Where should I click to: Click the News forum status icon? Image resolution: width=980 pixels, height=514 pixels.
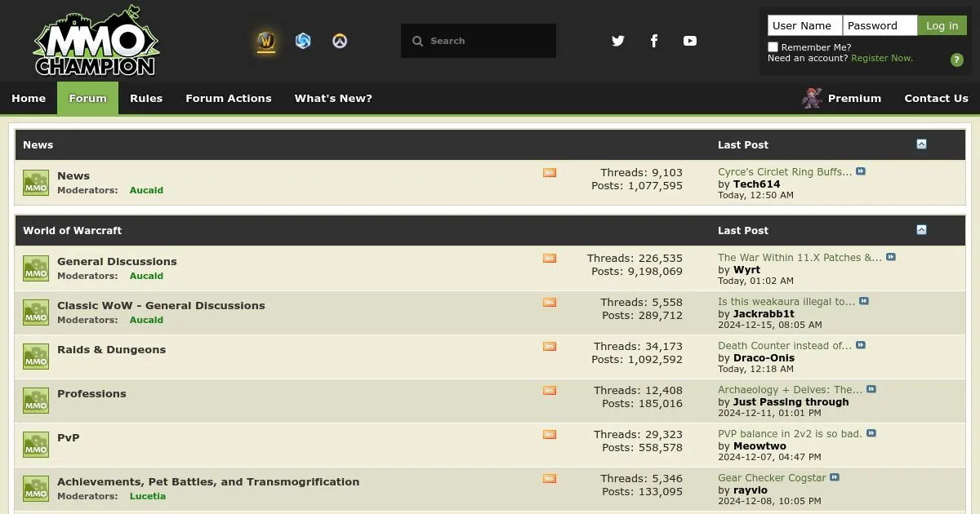click(36, 183)
